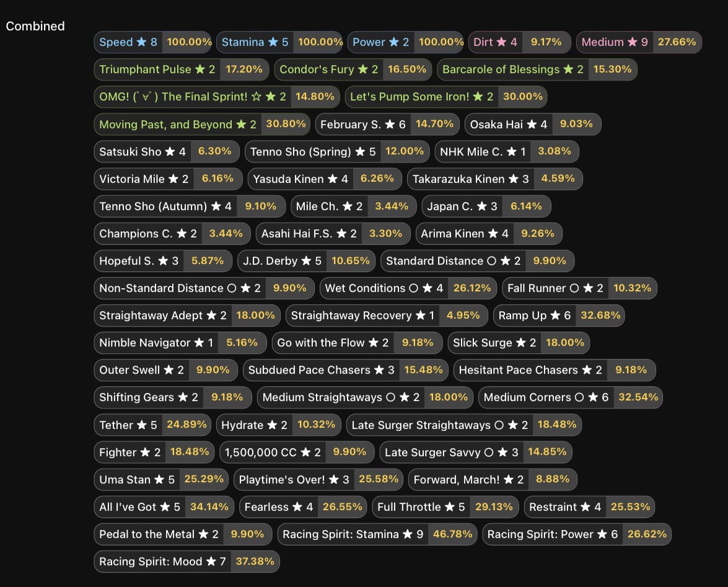The height and width of the screenshot is (587, 728).
Task: Select the Ramp Up chip
Action: 559,316
